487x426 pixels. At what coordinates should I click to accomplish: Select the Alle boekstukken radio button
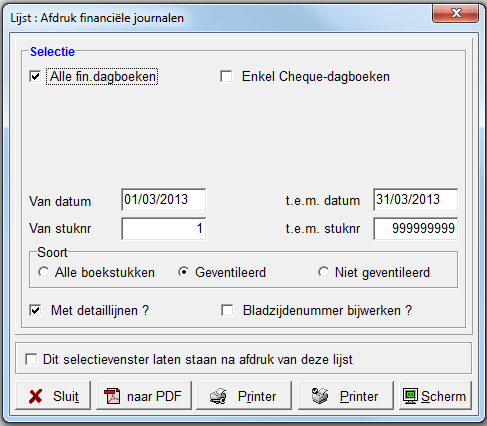tap(43, 272)
